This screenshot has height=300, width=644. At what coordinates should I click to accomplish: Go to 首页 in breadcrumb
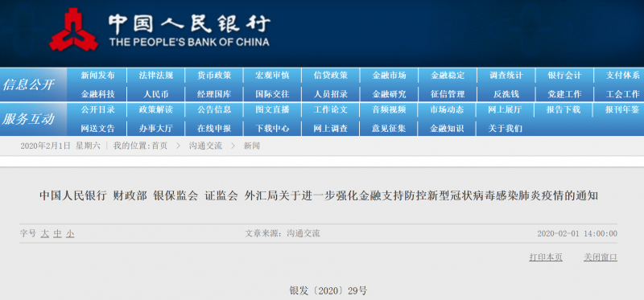click(159, 146)
